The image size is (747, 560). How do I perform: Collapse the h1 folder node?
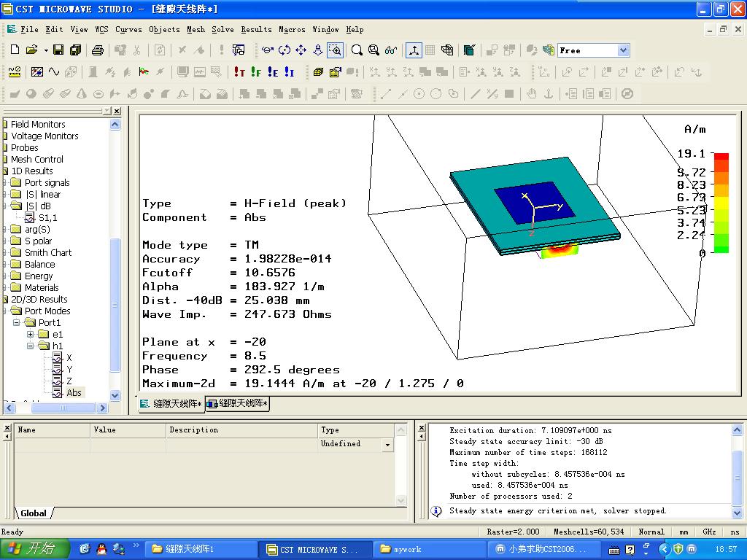(30, 346)
